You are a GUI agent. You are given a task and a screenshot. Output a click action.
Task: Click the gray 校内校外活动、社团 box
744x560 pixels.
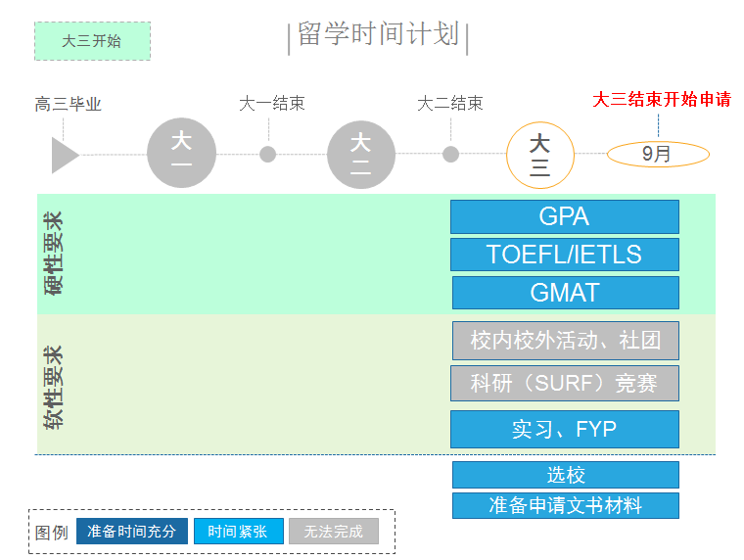pos(566,341)
